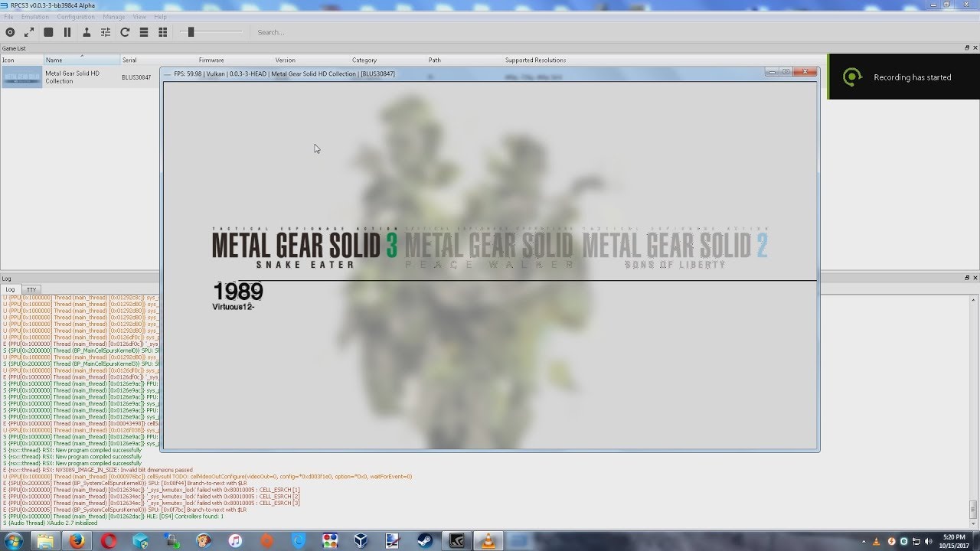Sort game list by Version column

[x=312, y=60]
